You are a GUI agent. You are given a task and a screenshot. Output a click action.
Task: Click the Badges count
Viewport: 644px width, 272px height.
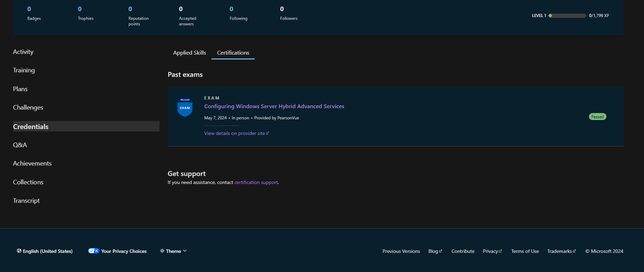pyautogui.click(x=29, y=9)
